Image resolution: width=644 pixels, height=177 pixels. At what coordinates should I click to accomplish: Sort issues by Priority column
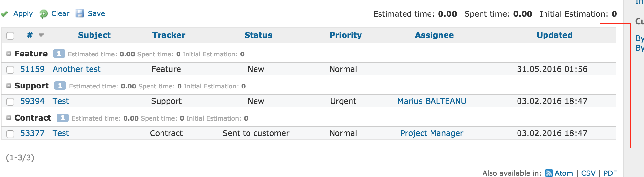coord(345,35)
